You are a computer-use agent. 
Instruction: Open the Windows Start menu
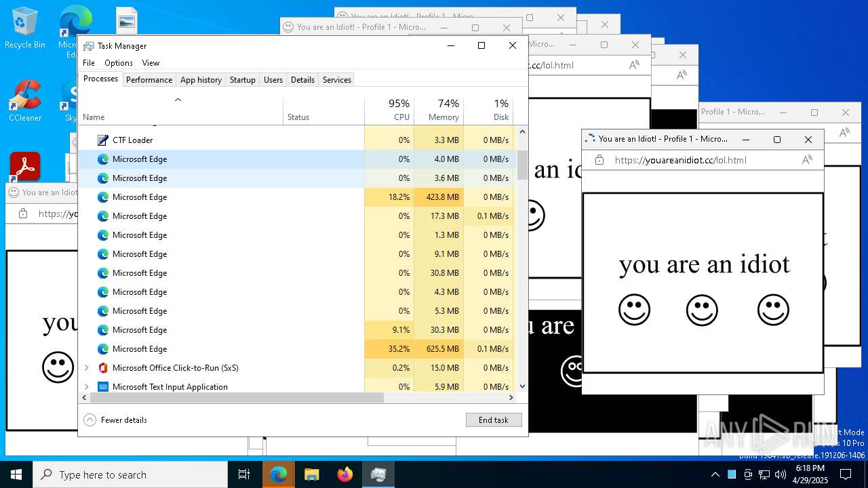click(x=16, y=474)
